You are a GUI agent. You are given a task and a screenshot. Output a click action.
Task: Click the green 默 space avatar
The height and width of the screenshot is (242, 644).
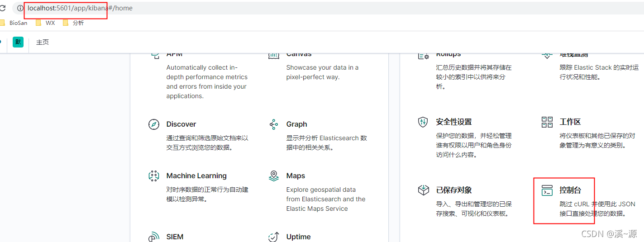[x=18, y=42]
